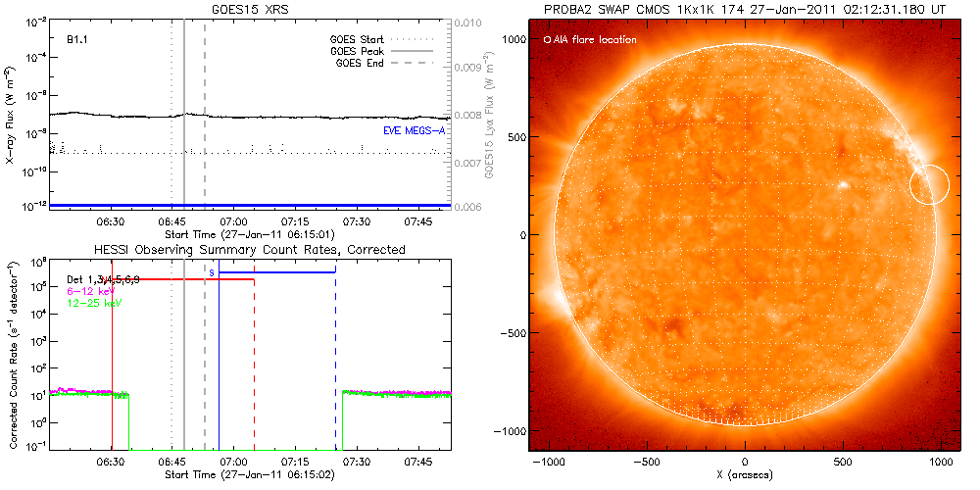Click the white flare location circle on the Sun

point(929,184)
